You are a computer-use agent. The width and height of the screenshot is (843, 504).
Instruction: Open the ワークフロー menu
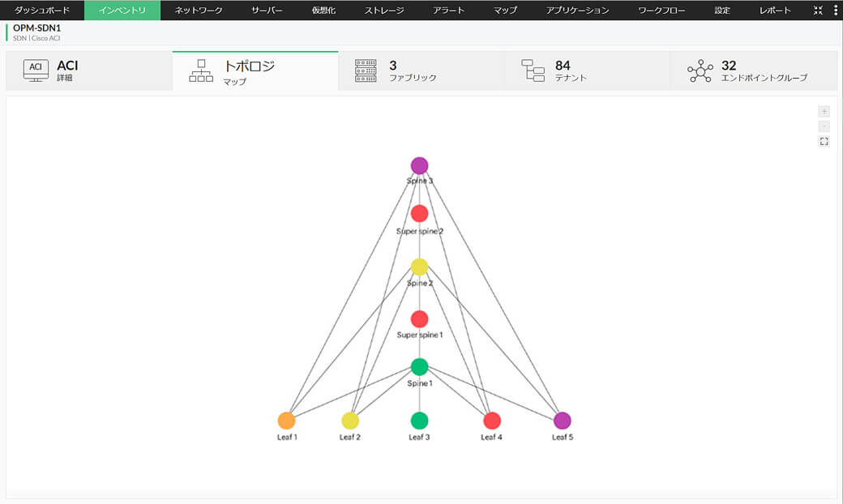(661, 11)
